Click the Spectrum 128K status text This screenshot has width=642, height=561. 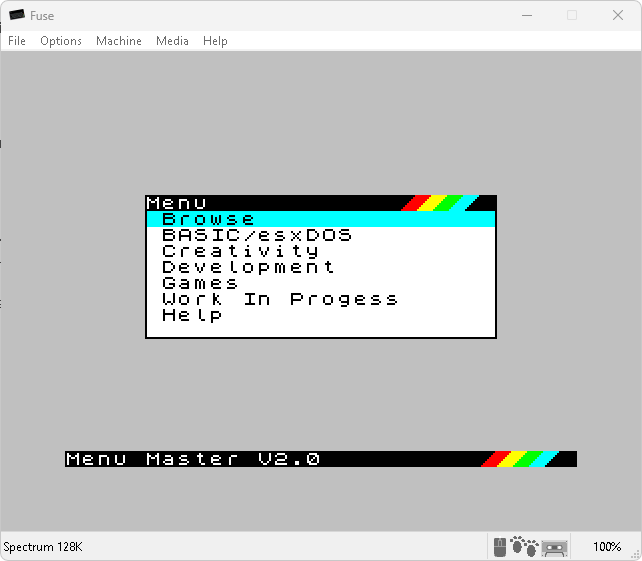43,547
